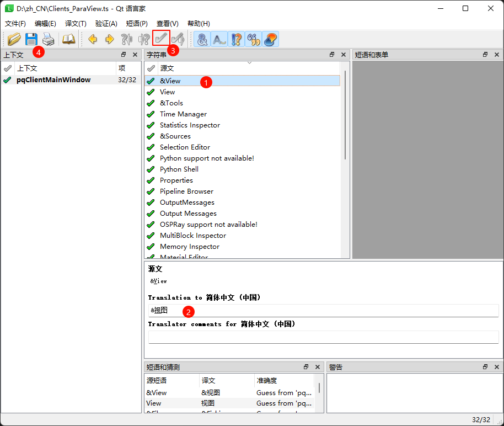The height and width of the screenshot is (426, 504).
Task: Toggle phrase matches validation (quotes icon)
Action: (253, 39)
